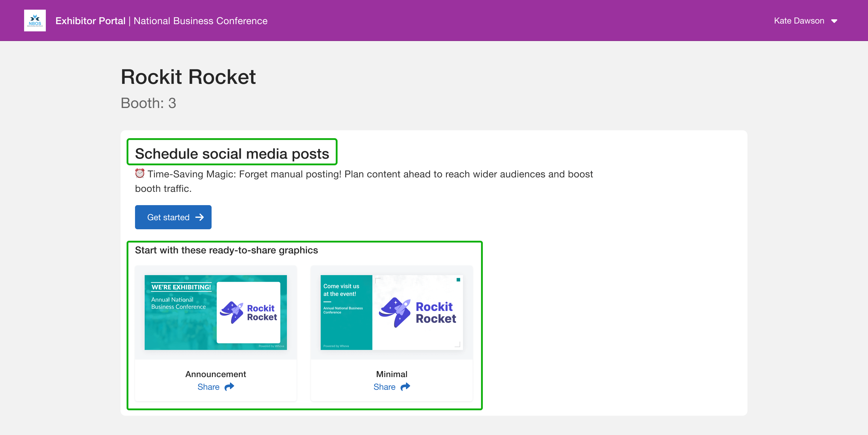868x435 pixels.
Task: Click the alarm clock emoji icon
Action: [x=140, y=174]
